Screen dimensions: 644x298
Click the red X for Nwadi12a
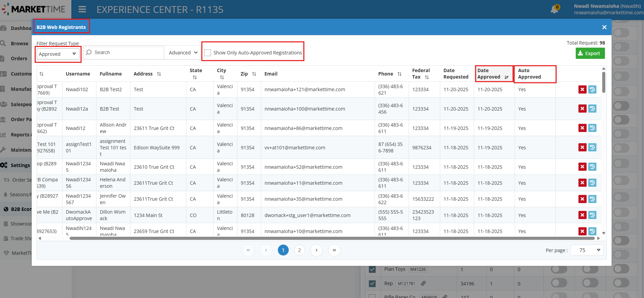(x=583, y=109)
